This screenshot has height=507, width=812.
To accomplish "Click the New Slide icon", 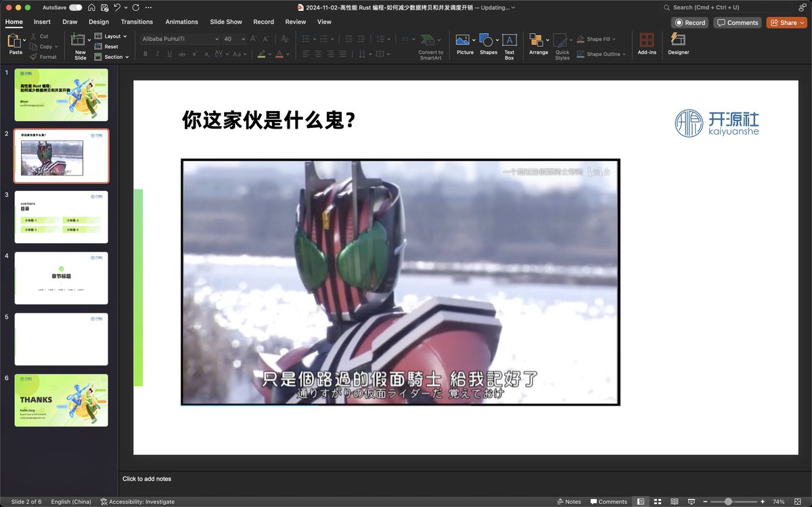I will click(x=78, y=41).
